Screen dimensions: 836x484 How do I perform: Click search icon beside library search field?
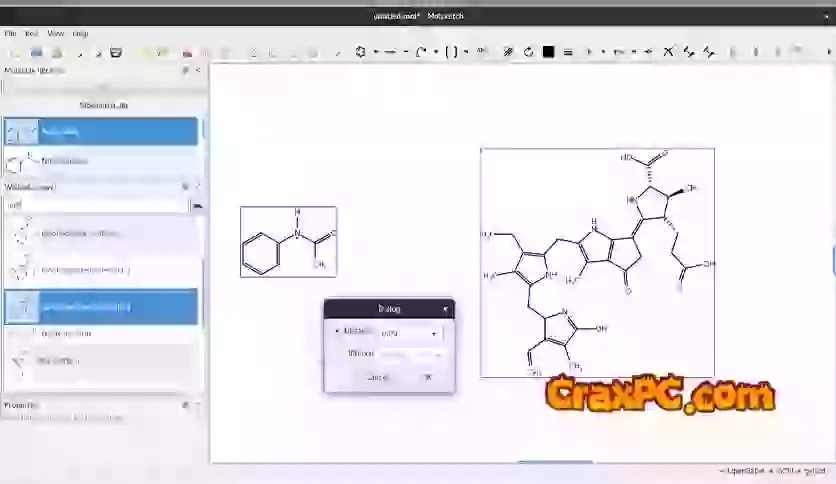197,205
